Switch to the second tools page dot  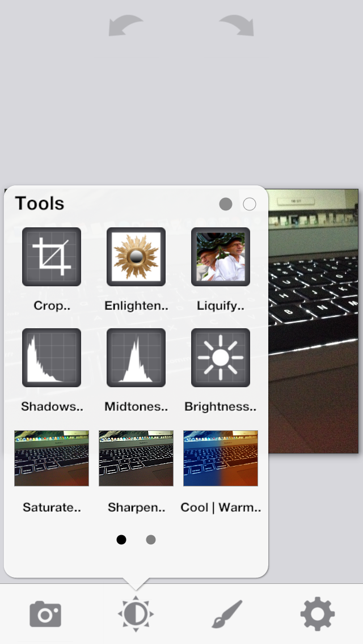(151, 540)
